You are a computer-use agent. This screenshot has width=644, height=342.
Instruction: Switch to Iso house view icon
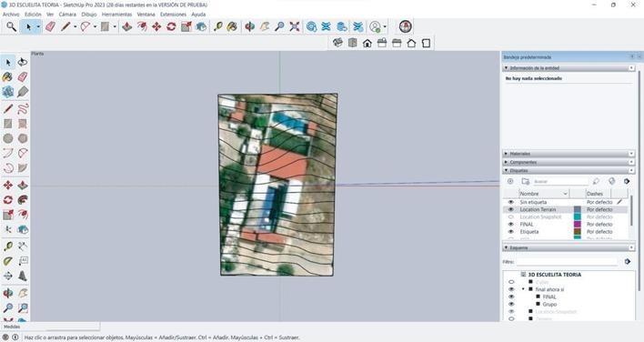pos(337,43)
